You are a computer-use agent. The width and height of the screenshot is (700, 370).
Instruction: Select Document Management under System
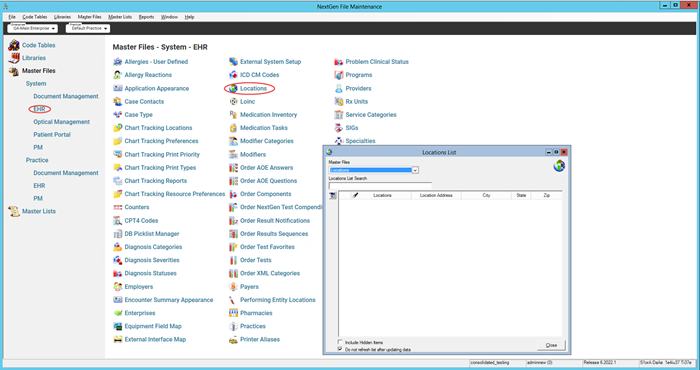[66, 96]
